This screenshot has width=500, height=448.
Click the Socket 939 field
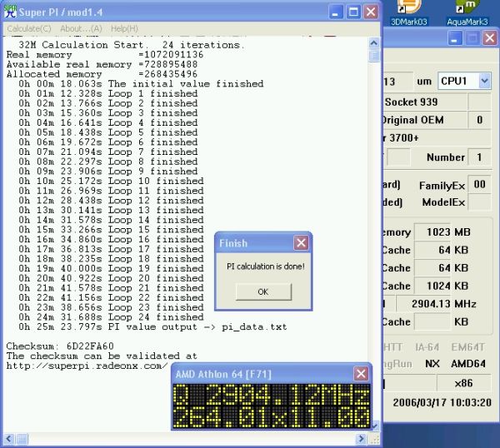[425, 102]
